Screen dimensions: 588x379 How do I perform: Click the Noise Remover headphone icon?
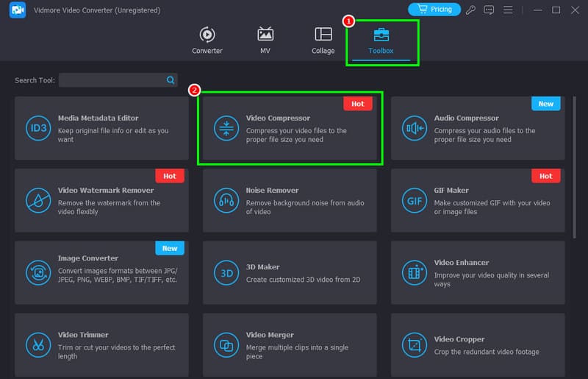click(x=226, y=201)
